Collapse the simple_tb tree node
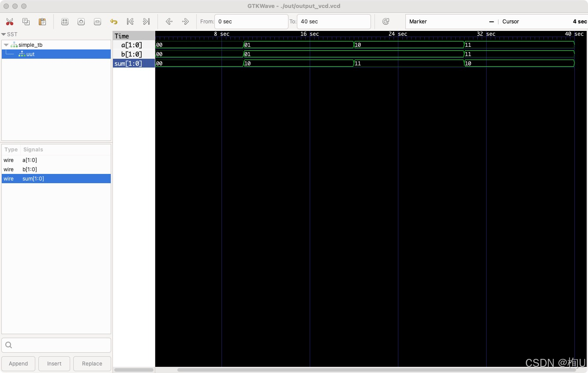Image resolution: width=588 pixels, height=373 pixels. coord(6,45)
